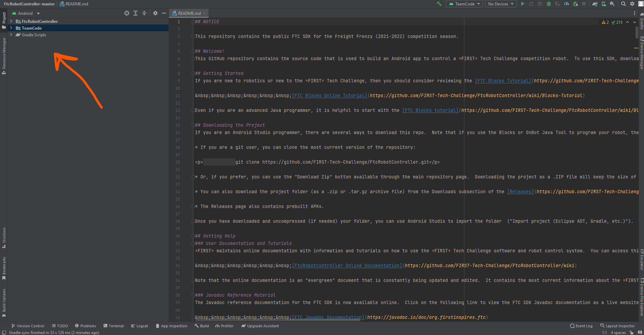The width and height of the screenshot is (644, 335).
Task: Open the Profiler tool tab
Action: pyautogui.click(x=224, y=326)
